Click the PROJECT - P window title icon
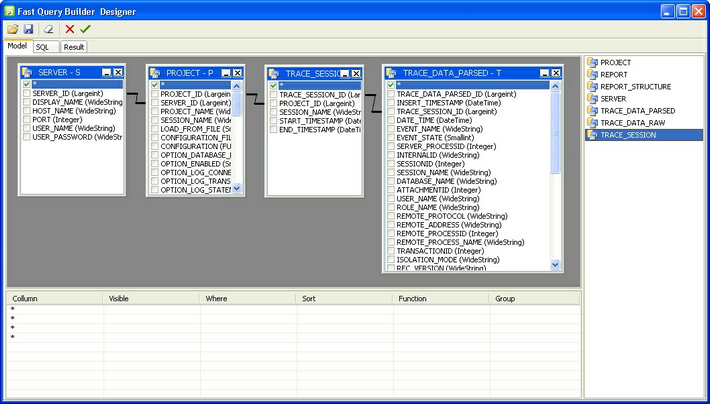Image resolution: width=710 pixels, height=404 pixels. pos(155,73)
